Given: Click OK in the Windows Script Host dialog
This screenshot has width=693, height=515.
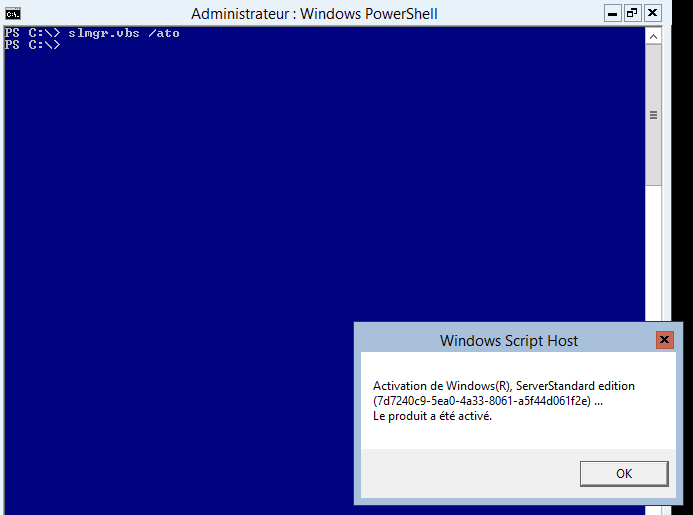Looking at the screenshot, I should click(624, 473).
